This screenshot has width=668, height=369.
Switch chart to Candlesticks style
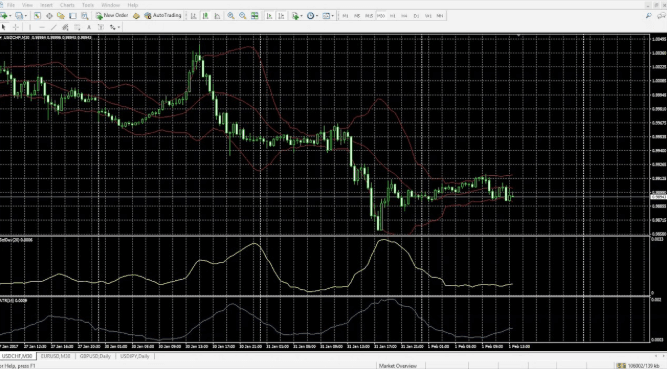pyautogui.click(x=205, y=16)
